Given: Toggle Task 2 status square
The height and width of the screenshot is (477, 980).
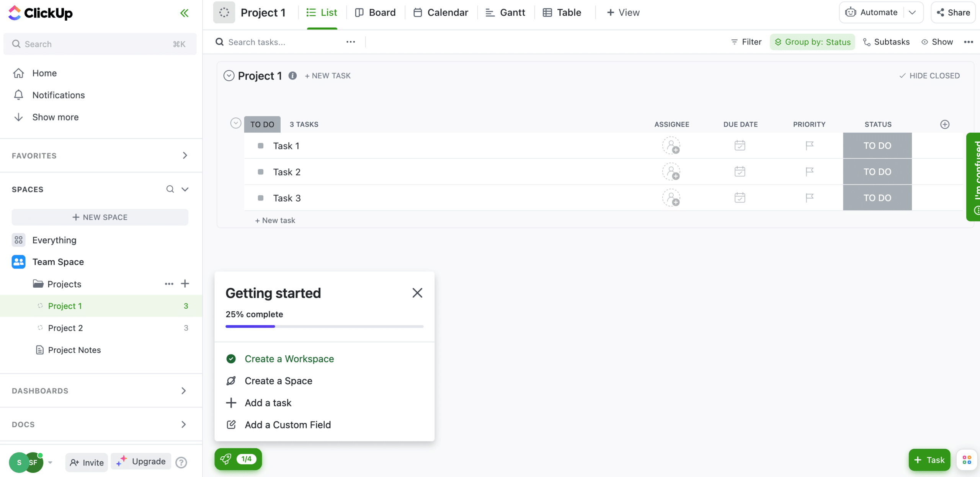Looking at the screenshot, I should tap(261, 172).
